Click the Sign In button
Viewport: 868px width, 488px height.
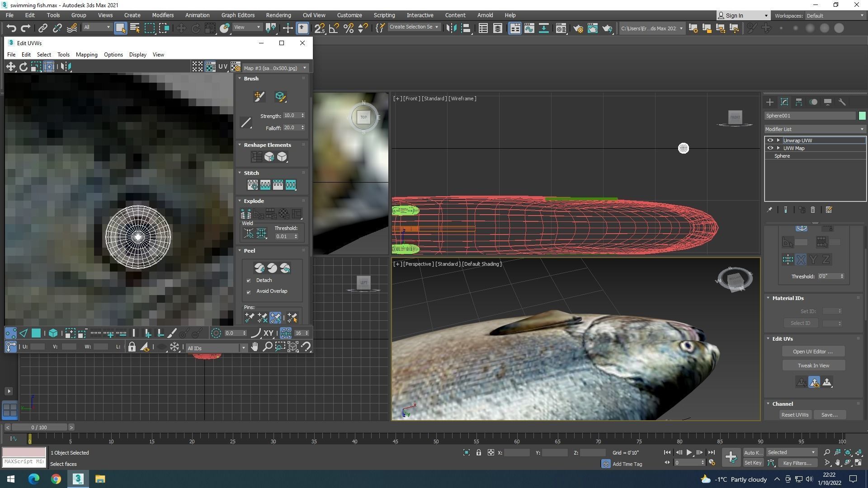tap(743, 15)
